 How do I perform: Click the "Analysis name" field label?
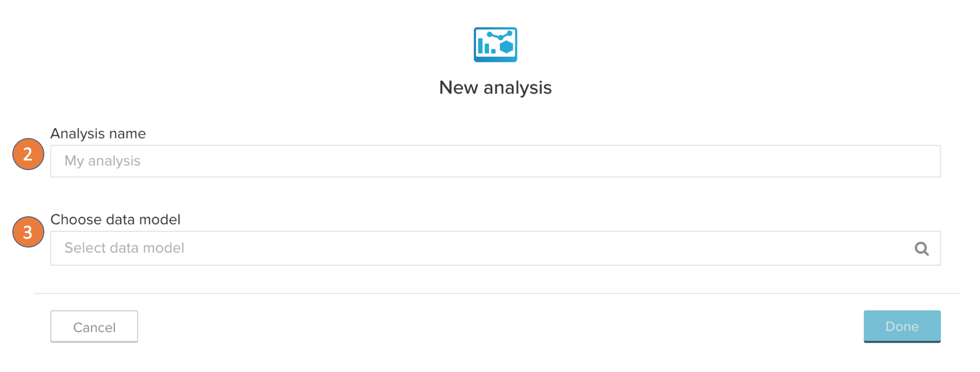tap(98, 134)
